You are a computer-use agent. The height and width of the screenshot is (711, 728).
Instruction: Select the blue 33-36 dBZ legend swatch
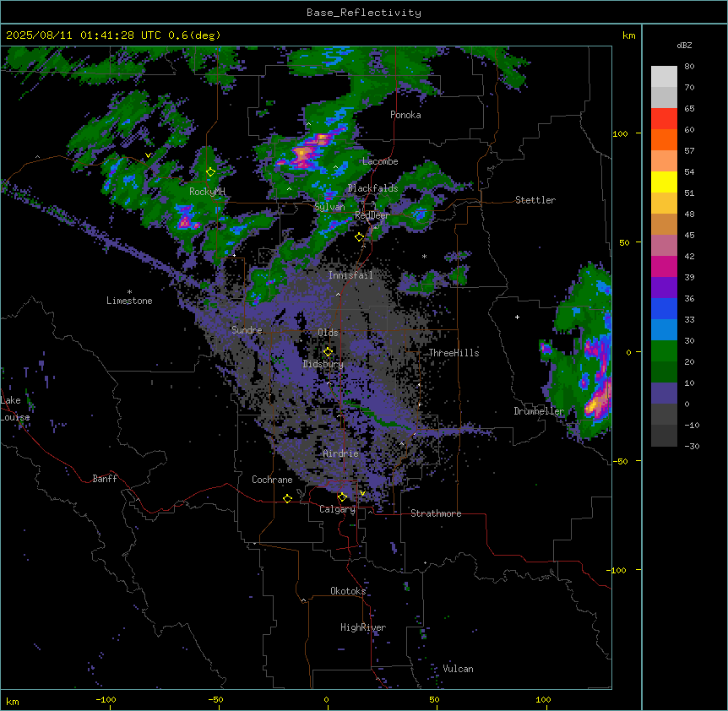[x=664, y=308]
